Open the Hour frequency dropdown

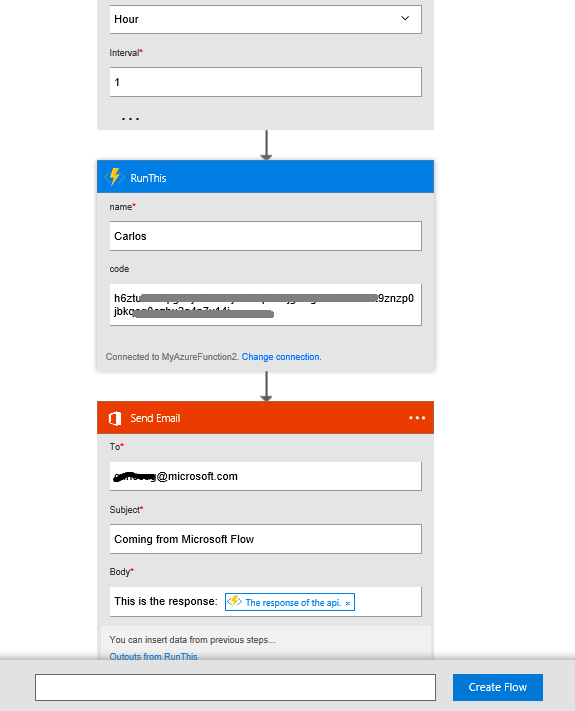click(265, 19)
